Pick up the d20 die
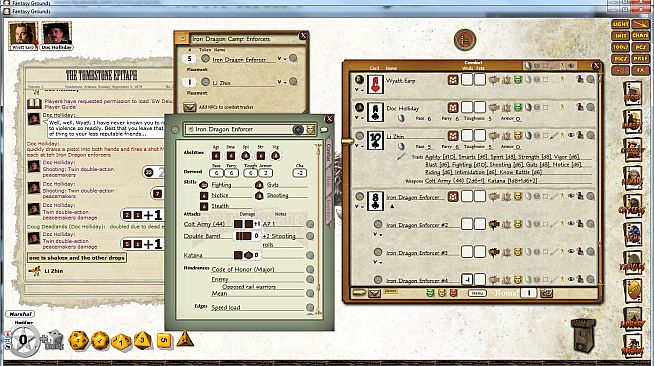Viewport: 654px width, 366px height. pyautogui.click(x=78, y=340)
